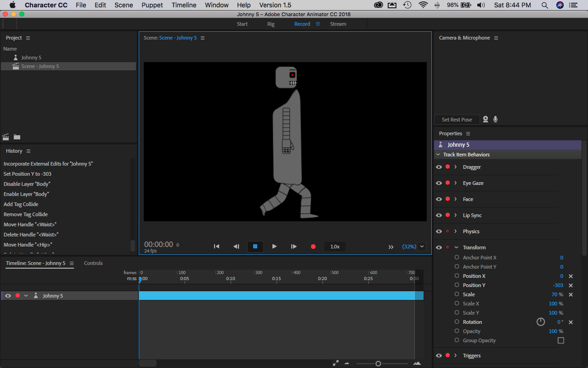Click the zoom in timeline mountain icon
This screenshot has width=588, height=368.
point(417,363)
